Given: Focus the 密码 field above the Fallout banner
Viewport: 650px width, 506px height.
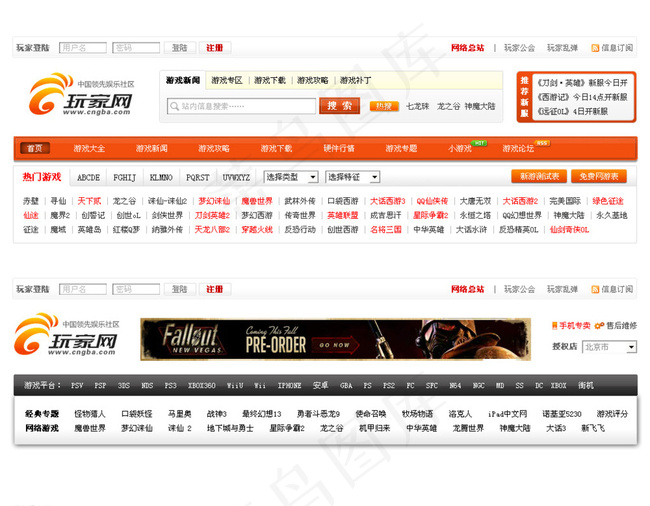Looking at the screenshot, I should point(136,289).
